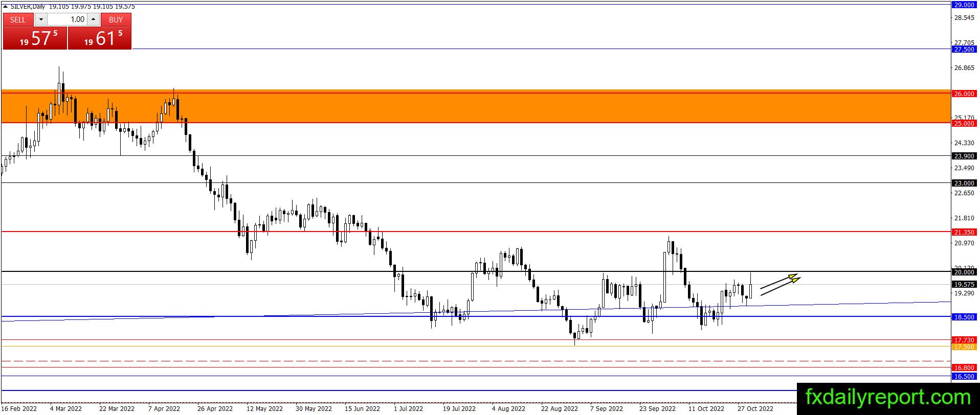Click the SELL button
The image size is (980, 415).
pos(18,19)
